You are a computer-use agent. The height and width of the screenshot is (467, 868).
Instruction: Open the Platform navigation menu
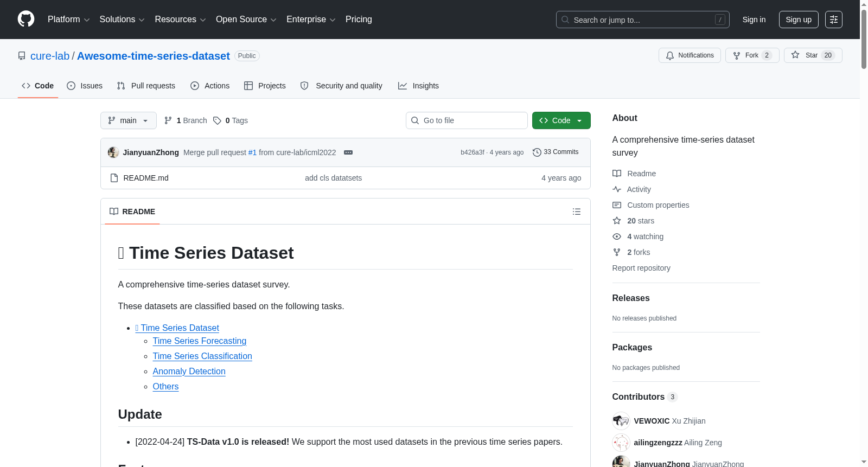point(68,20)
